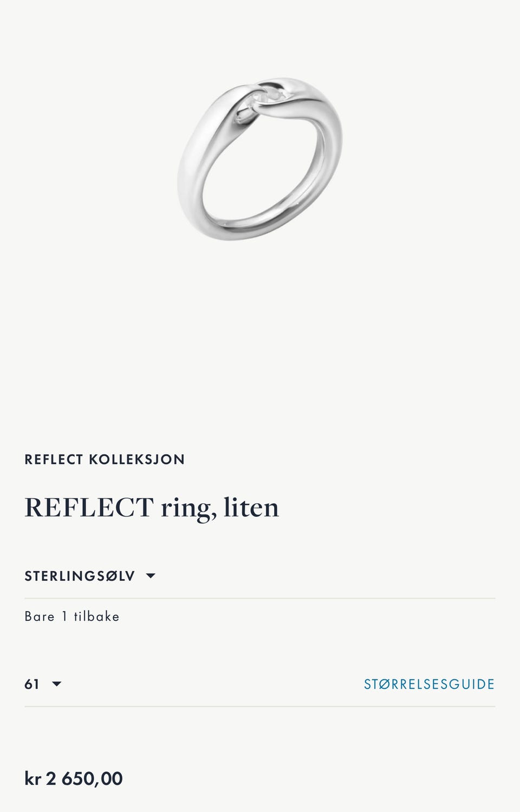This screenshot has width=520, height=812.
Task: Click the 'kr' currency label
Action: tap(32, 778)
